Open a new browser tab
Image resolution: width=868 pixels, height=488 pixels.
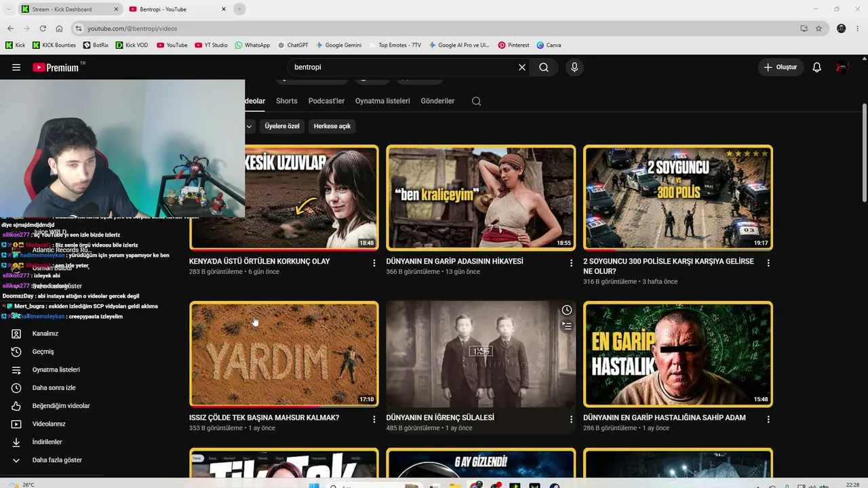coord(239,9)
